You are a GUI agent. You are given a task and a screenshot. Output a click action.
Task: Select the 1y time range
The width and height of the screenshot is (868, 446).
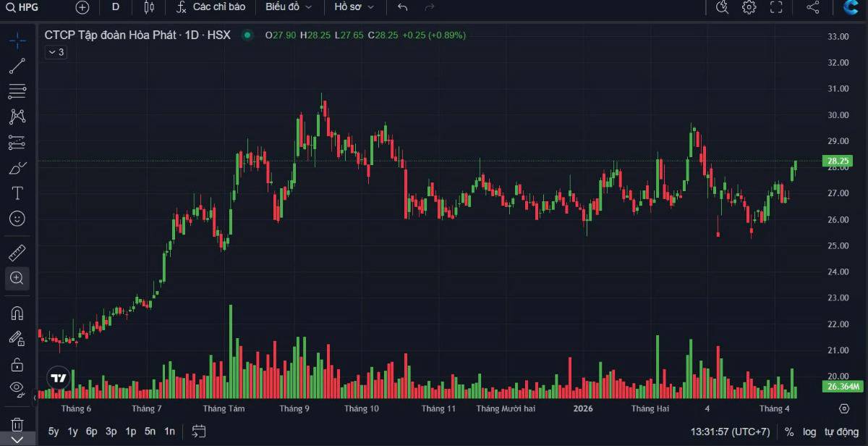(73, 432)
